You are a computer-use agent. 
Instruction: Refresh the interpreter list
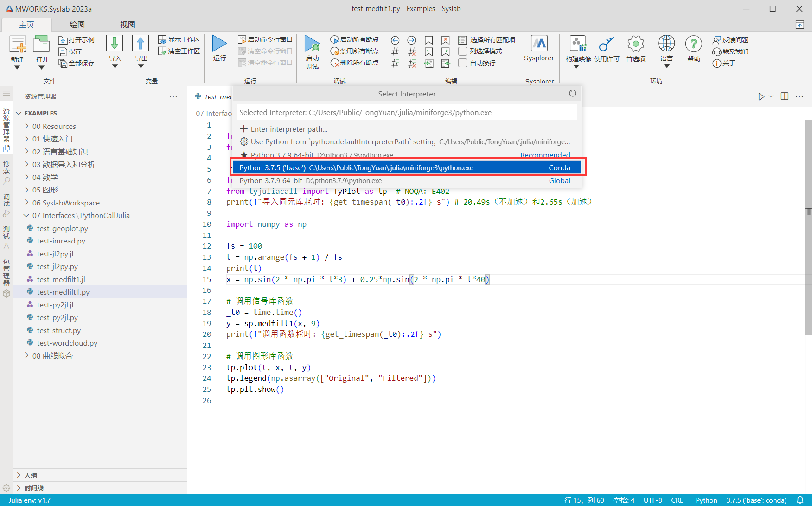(572, 94)
